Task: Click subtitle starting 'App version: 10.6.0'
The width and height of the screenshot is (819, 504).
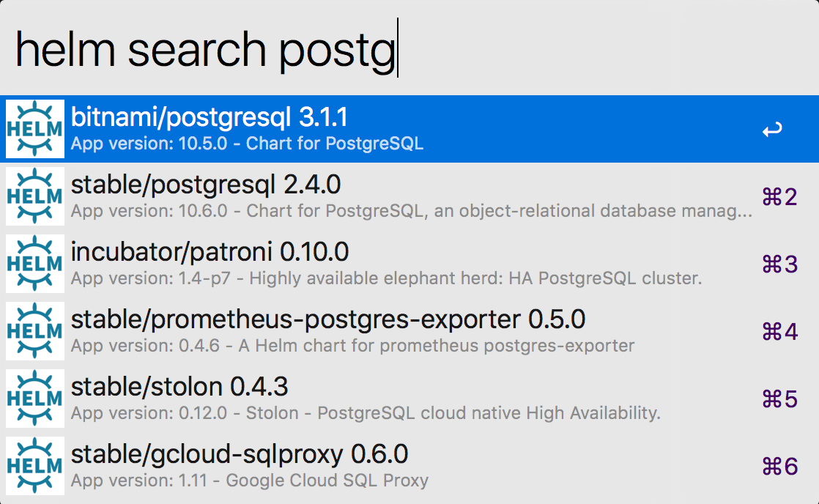Action: [412, 211]
